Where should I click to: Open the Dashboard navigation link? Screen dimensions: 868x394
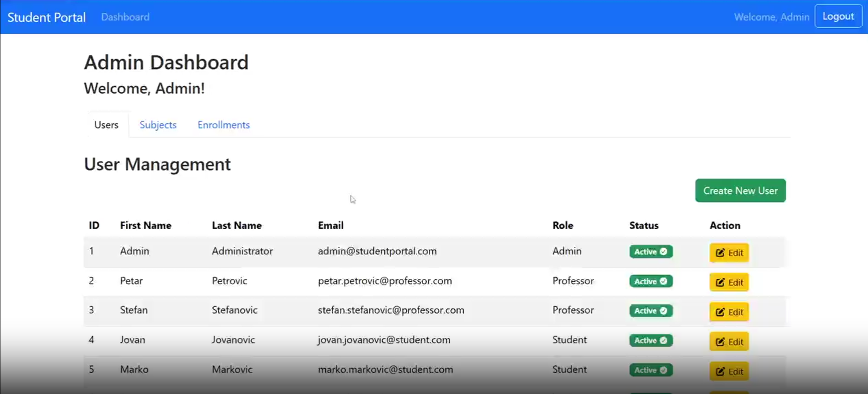125,17
